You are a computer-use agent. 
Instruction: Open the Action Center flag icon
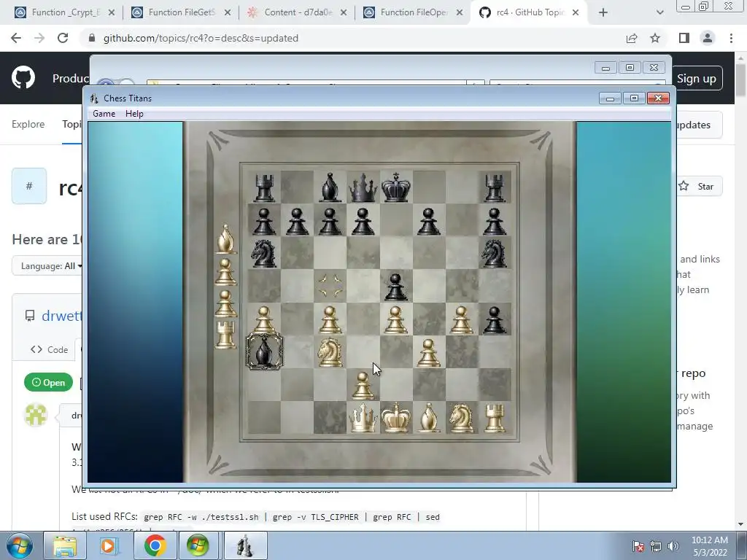coord(638,546)
